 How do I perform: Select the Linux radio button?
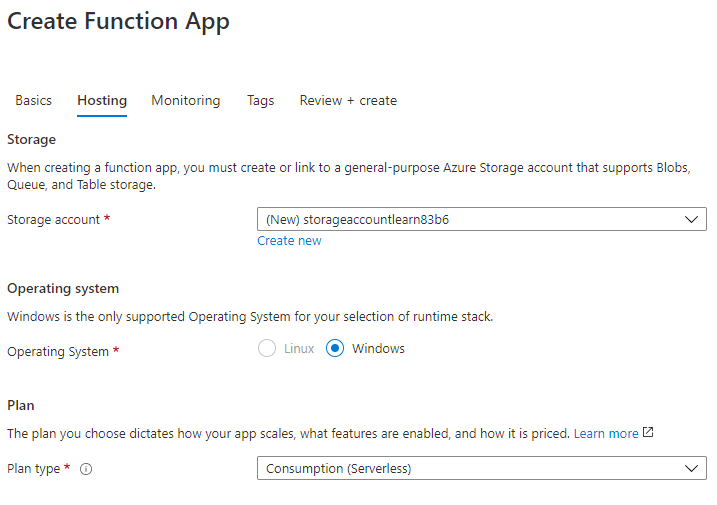267,349
